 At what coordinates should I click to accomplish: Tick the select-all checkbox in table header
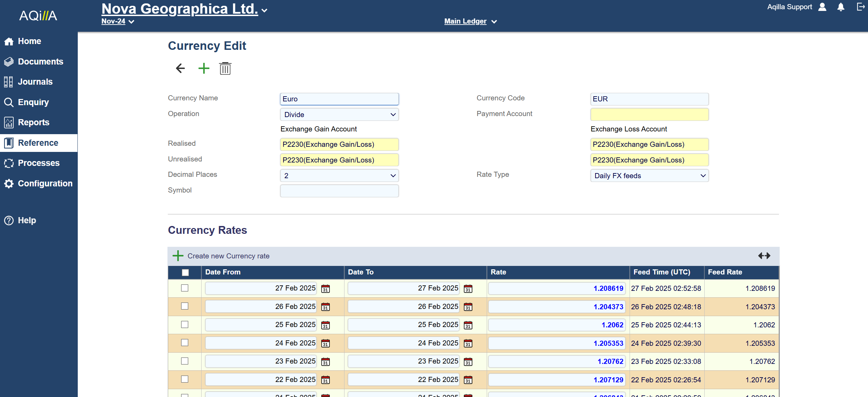click(185, 272)
